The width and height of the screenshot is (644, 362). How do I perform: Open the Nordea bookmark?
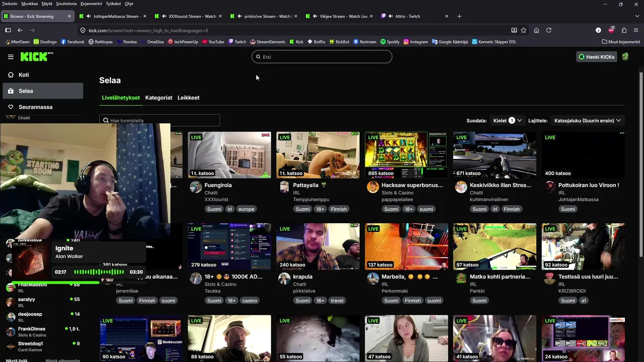(x=126, y=42)
